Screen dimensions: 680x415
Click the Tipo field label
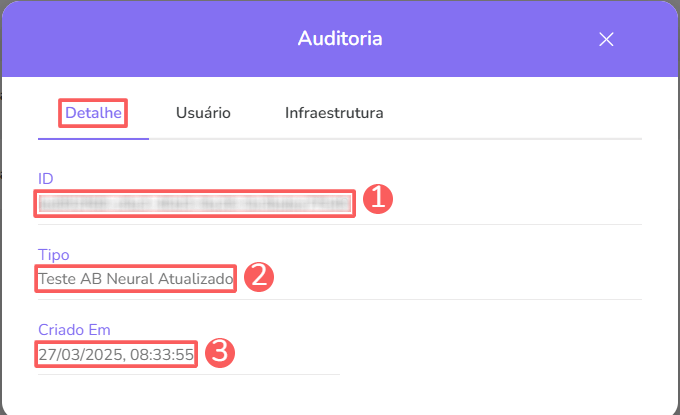point(53,254)
